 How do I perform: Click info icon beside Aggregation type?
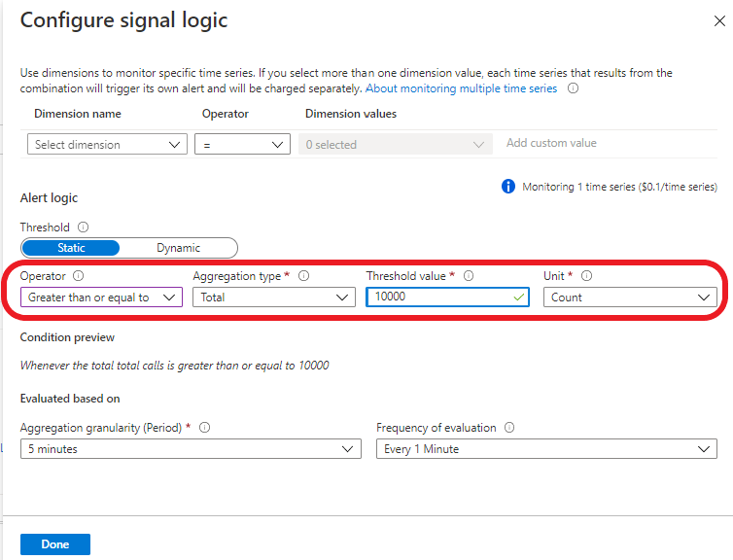point(304,276)
